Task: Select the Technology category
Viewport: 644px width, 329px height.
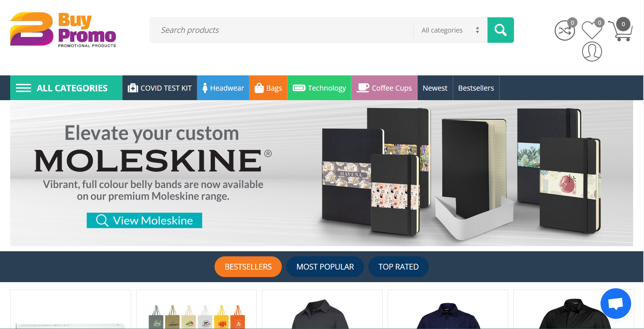Action: 319,88
